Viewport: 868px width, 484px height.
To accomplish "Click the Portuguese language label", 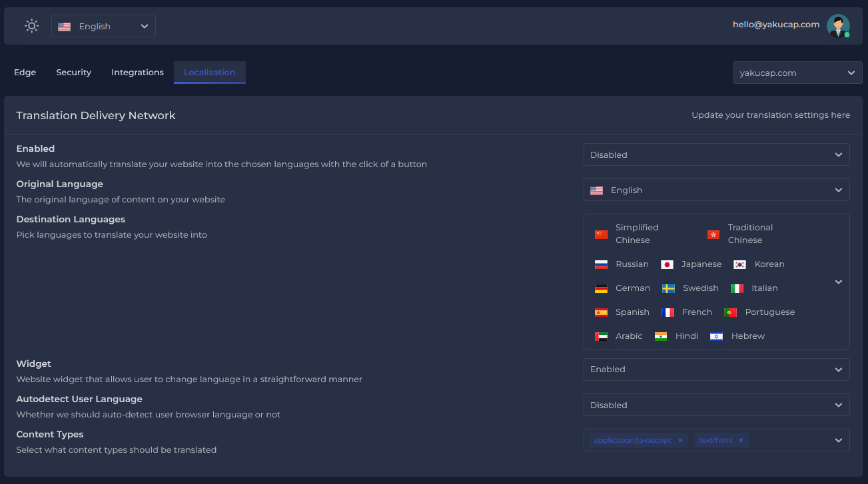I will 770,312.
